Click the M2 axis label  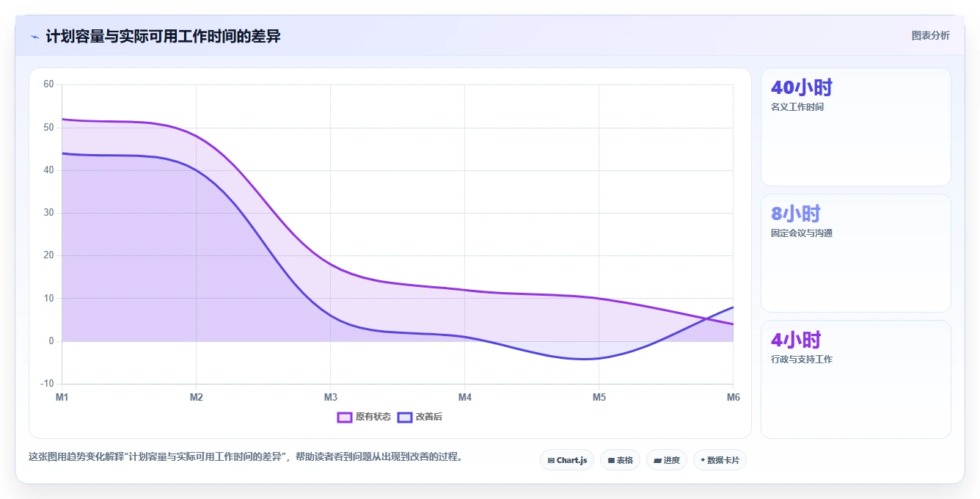196,397
